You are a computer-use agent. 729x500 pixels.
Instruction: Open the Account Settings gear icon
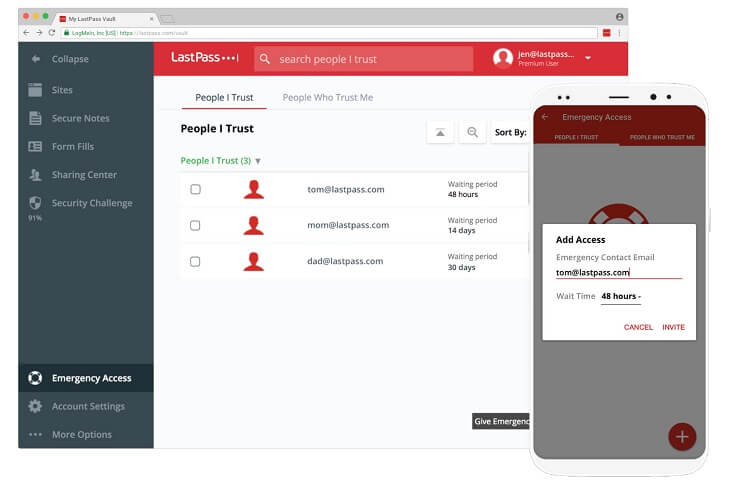pyautogui.click(x=35, y=406)
